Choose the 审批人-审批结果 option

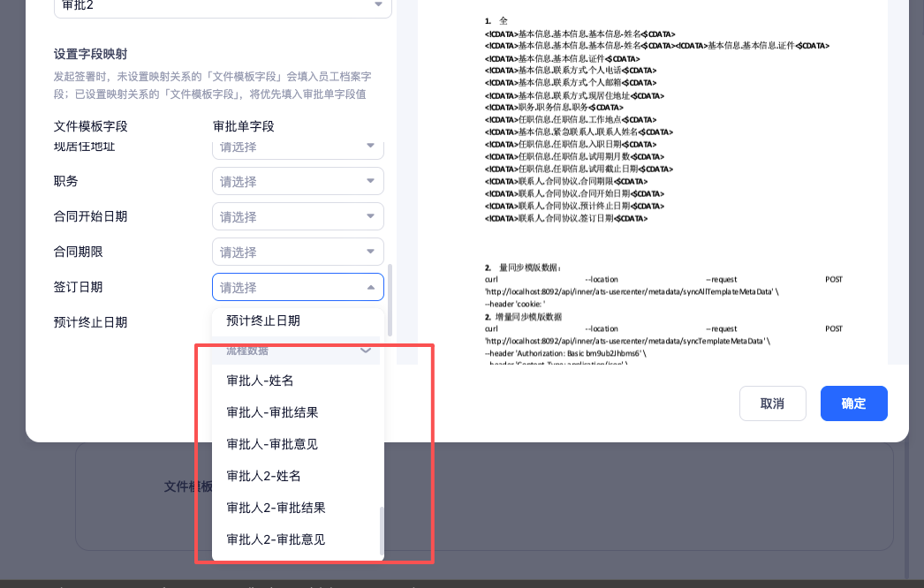[272, 412]
